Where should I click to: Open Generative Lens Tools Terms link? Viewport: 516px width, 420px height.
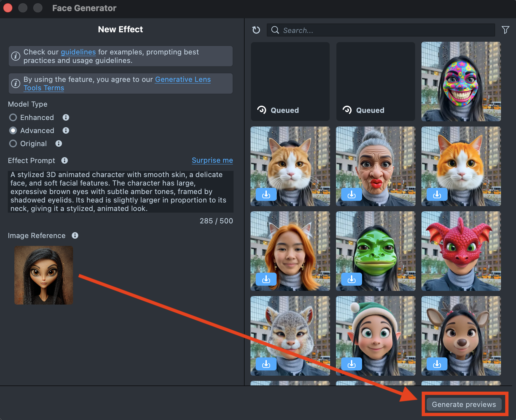click(x=183, y=80)
